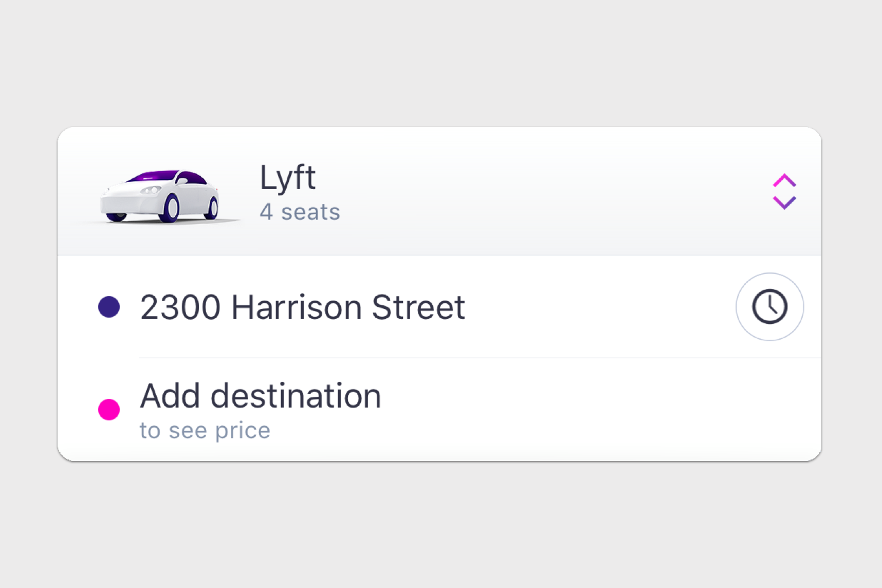Click the front wheel of the Lyft car
Screen dimensions: 882x588
coord(171,208)
